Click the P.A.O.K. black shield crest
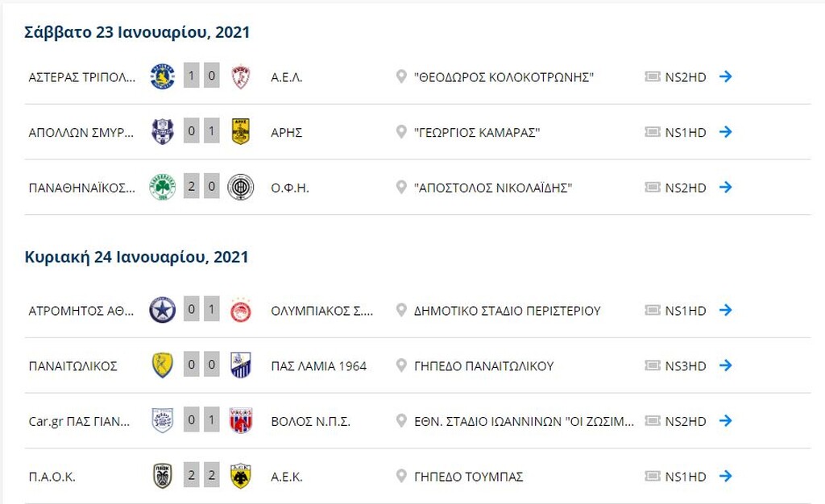The image size is (825, 504). (163, 476)
